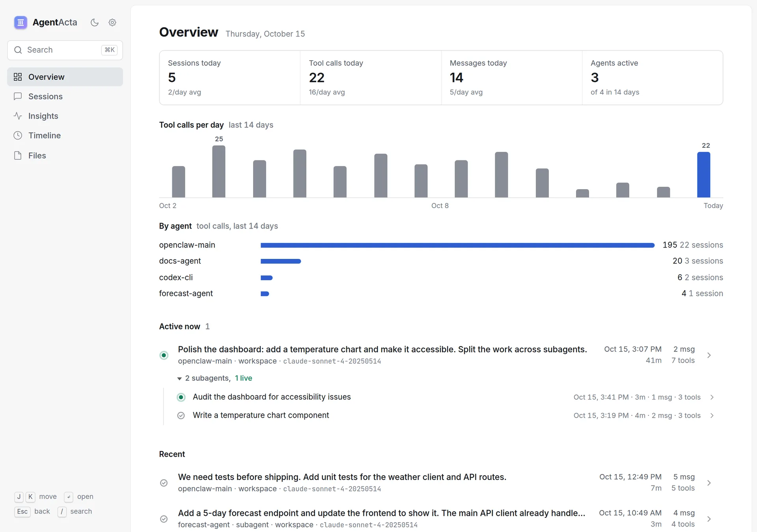This screenshot has height=532, width=757.
Task: Open settings gear icon
Action: click(x=112, y=22)
